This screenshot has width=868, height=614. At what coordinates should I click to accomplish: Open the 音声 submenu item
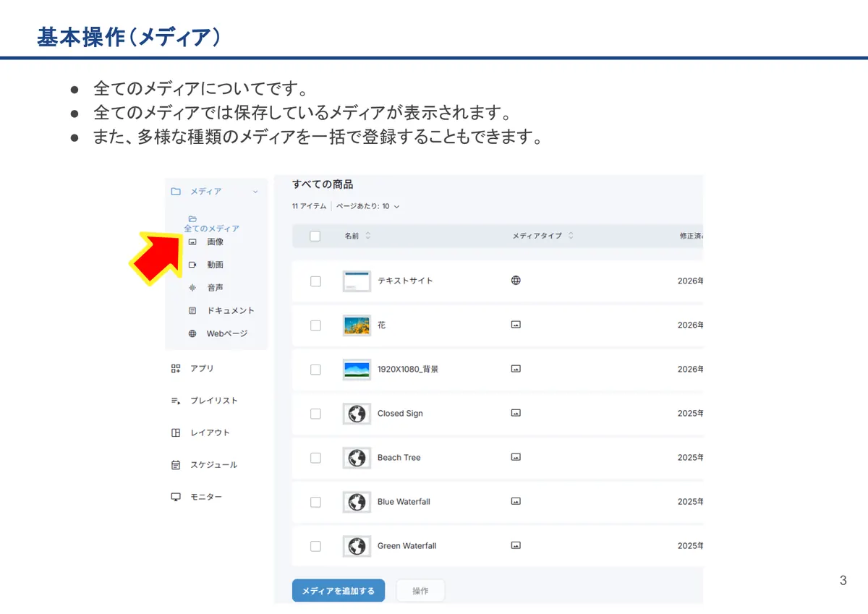click(216, 288)
